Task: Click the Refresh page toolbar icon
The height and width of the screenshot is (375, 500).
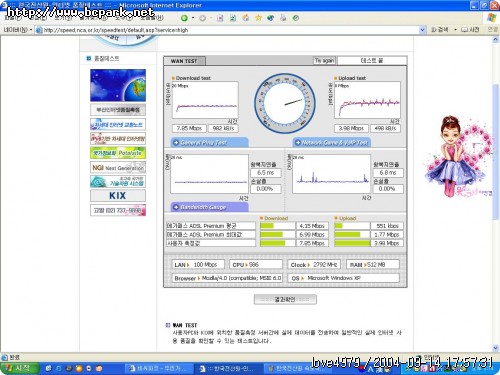Action: pyautogui.click(x=233, y=18)
